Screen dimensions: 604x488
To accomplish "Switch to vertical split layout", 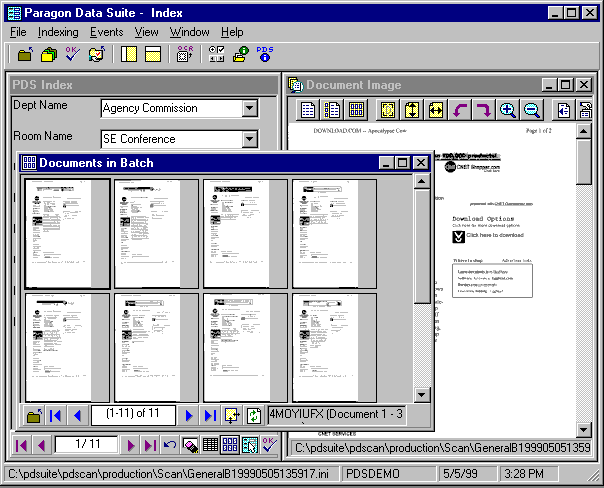I will point(129,55).
